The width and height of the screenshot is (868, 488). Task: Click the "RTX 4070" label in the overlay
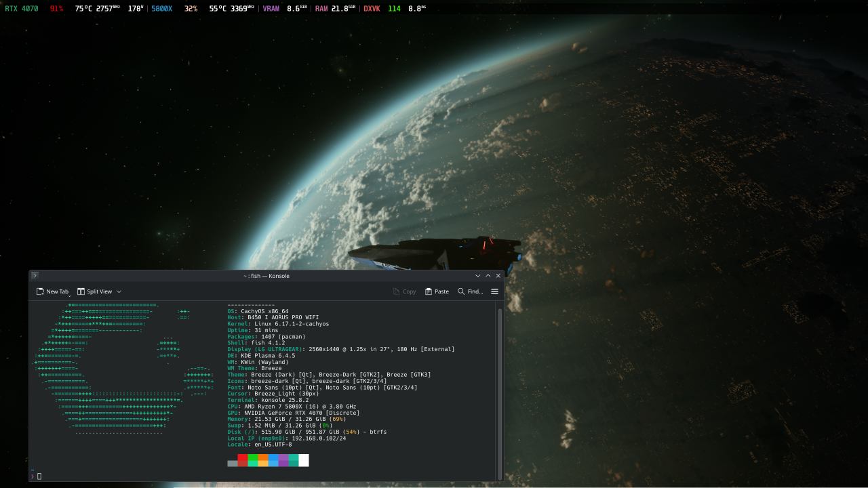point(22,9)
